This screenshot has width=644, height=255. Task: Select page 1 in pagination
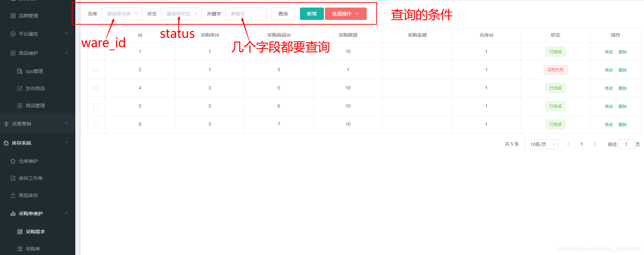pyautogui.click(x=582, y=144)
